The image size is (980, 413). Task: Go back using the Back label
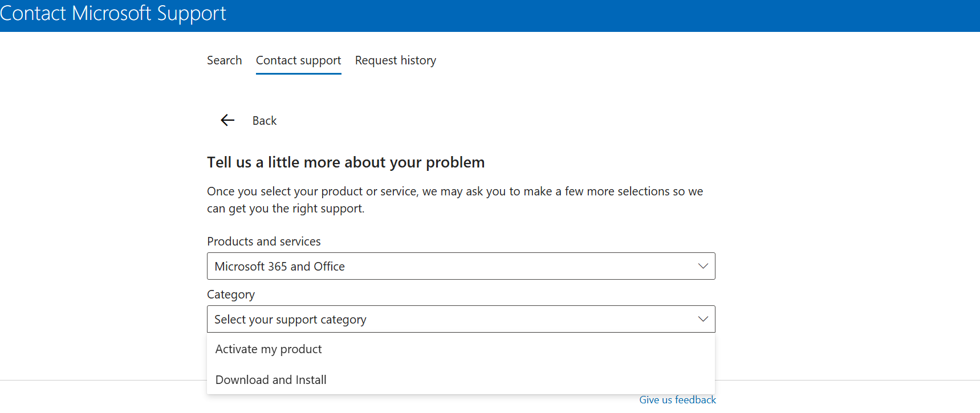(265, 121)
